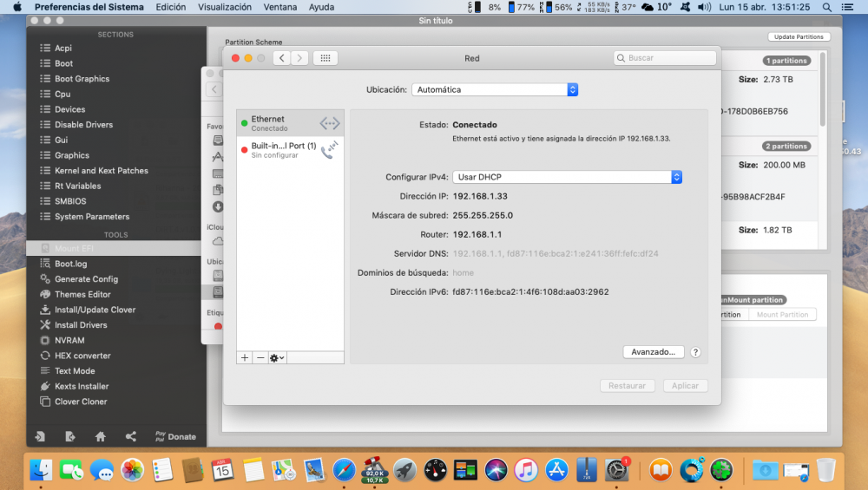868x490 pixels.
Task: Click the home icon in Clover Configurator
Action: tap(100, 436)
